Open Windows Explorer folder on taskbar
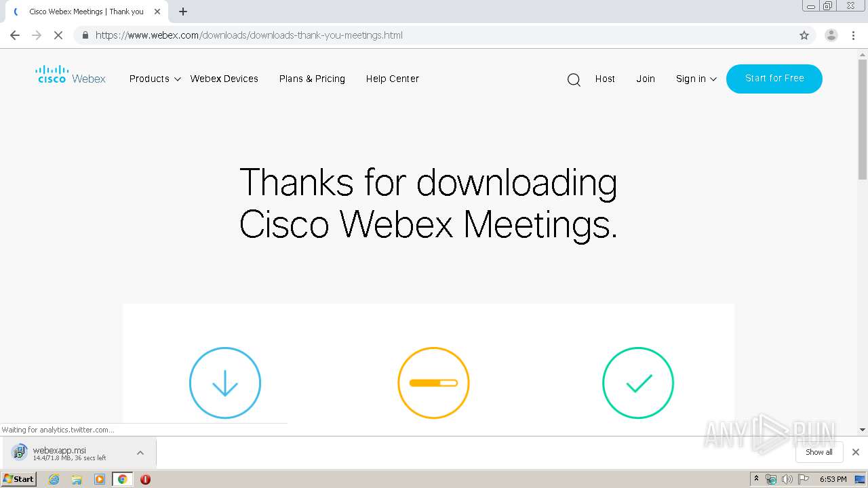 (x=77, y=479)
